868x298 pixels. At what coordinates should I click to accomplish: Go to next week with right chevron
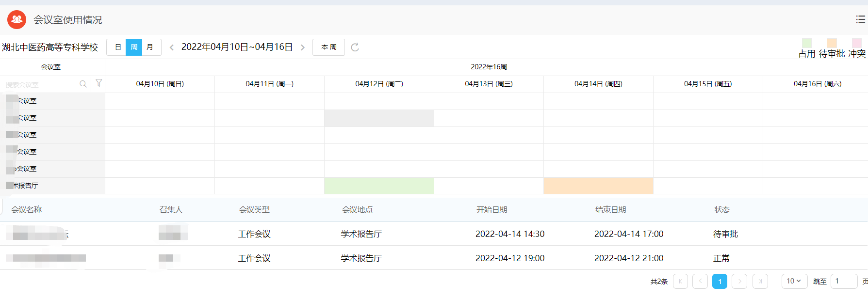point(303,47)
